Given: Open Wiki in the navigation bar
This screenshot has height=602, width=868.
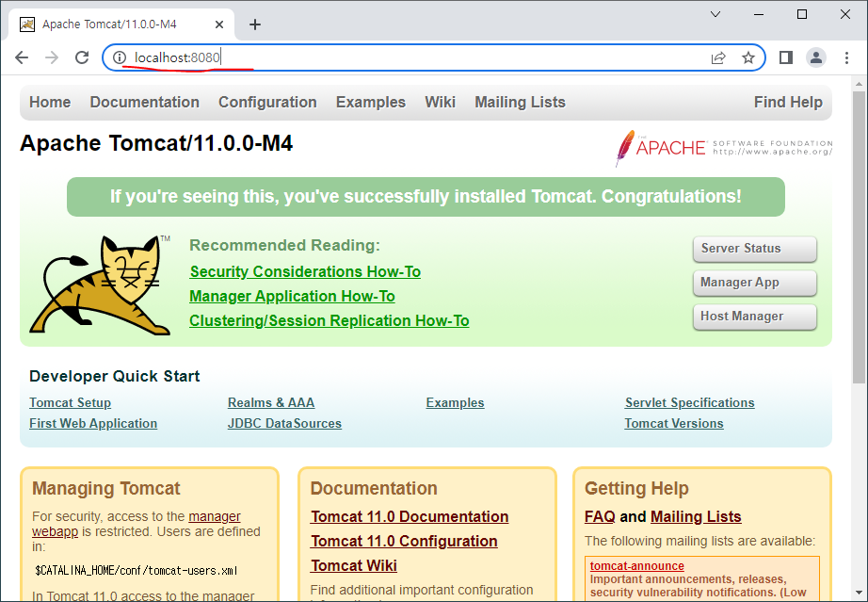Looking at the screenshot, I should [x=440, y=103].
